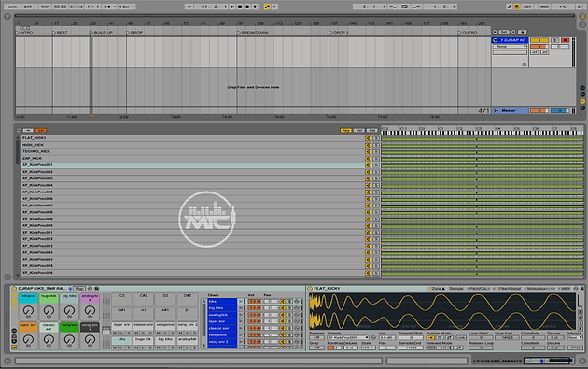Toggle the Follow playback icon
This screenshot has height=369, width=588.
click(189, 7)
